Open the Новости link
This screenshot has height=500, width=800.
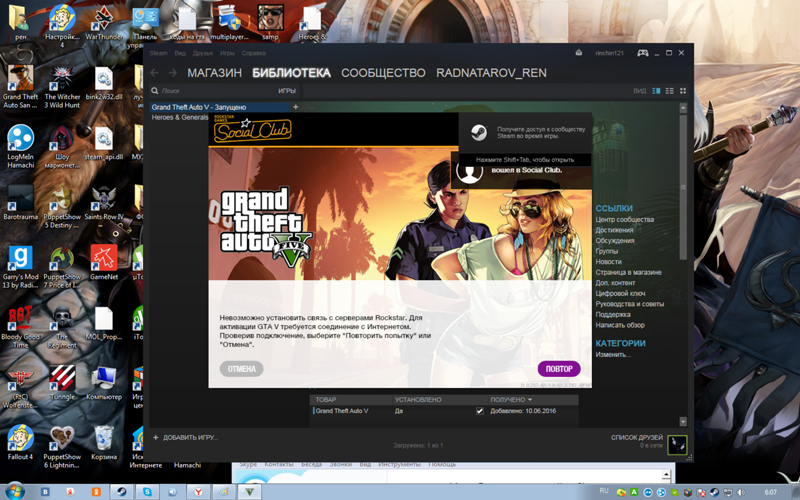pyautogui.click(x=608, y=262)
